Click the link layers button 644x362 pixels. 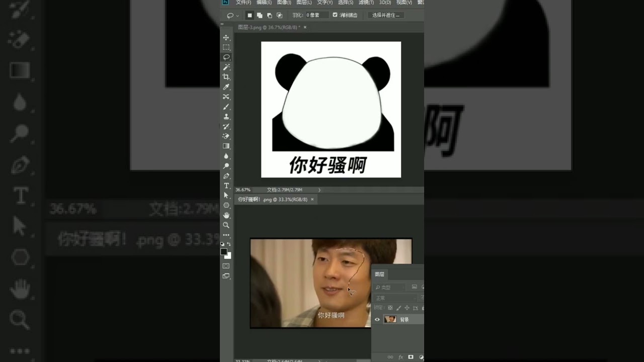tap(390, 357)
